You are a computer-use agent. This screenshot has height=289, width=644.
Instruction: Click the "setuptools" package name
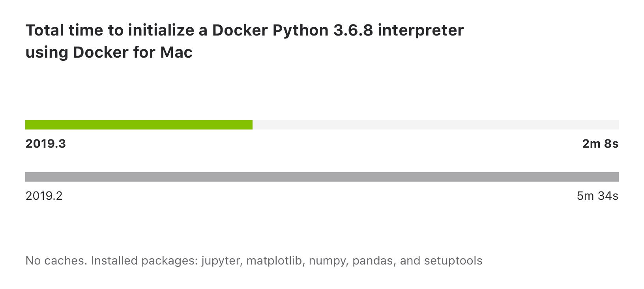coord(453,261)
